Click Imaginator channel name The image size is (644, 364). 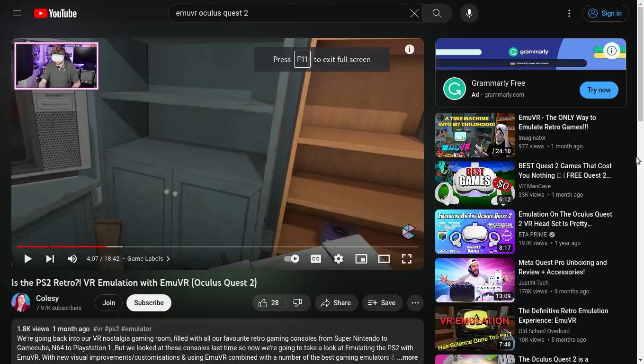(532, 138)
